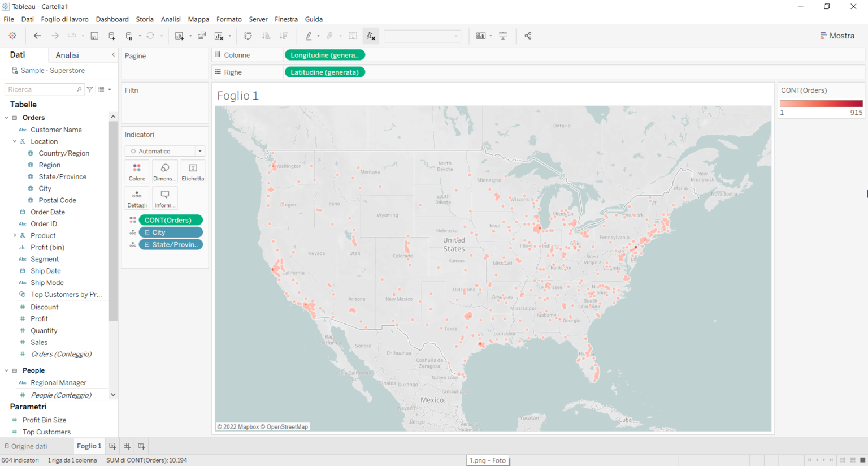Toggle the highlight pen tool
Screen dimensions: 868x466
click(x=309, y=36)
